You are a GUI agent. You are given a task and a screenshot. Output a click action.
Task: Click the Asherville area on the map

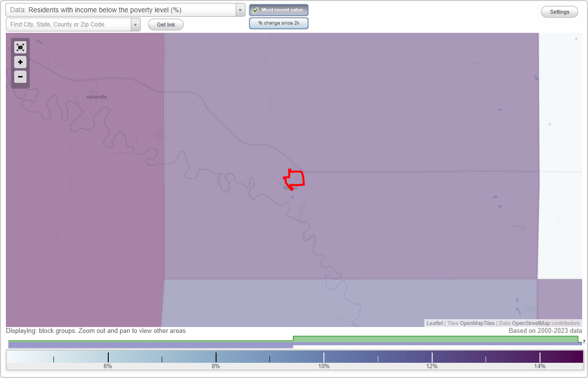point(96,97)
